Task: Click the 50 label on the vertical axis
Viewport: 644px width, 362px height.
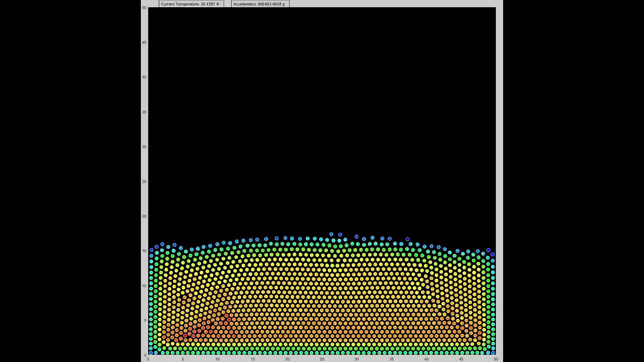Action: (x=144, y=8)
